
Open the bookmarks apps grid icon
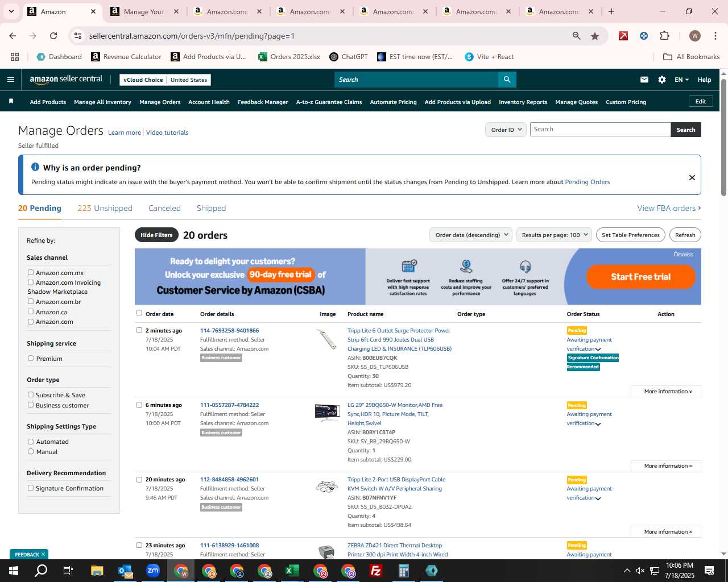click(x=15, y=57)
